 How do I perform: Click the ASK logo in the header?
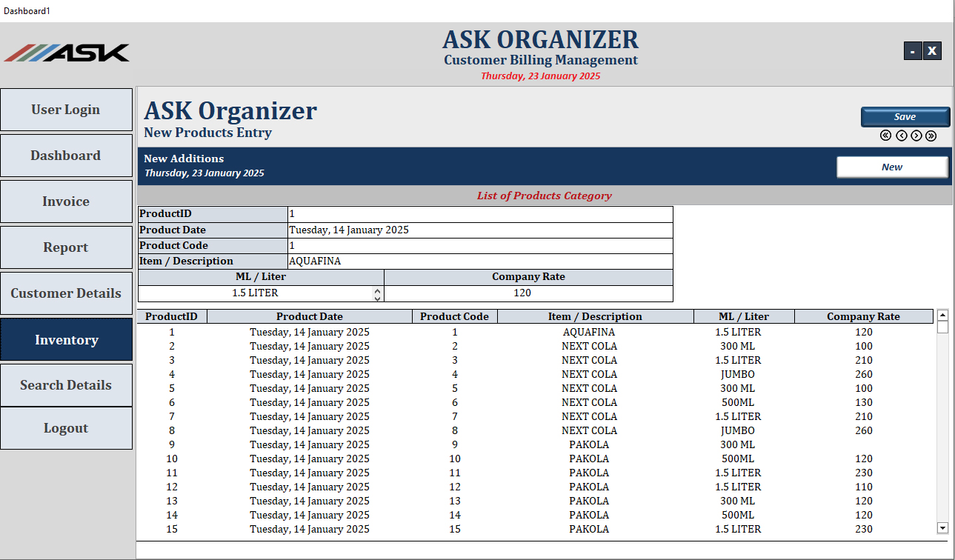point(67,53)
